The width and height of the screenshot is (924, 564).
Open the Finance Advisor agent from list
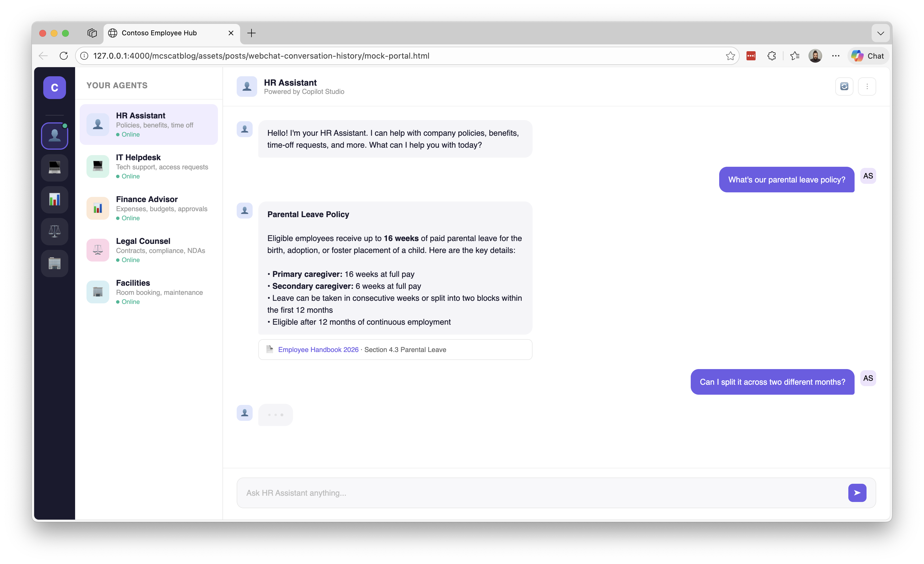148,209
